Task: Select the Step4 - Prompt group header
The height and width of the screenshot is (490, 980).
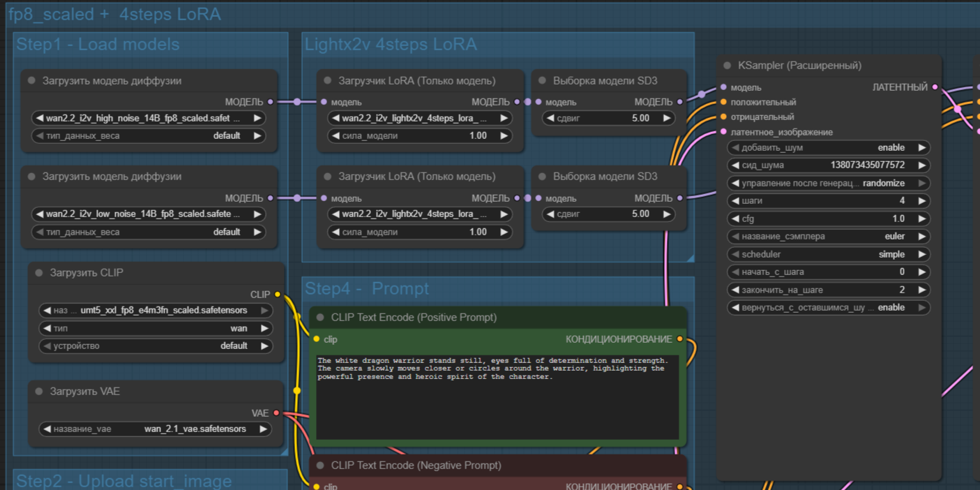Action: 367,289
